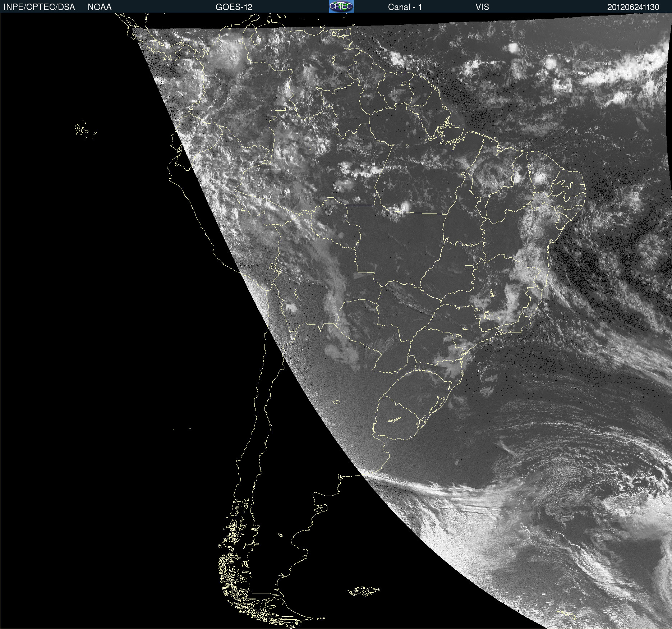Click the Canal - 1 channel label
The height and width of the screenshot is (629, 672).
[x=405, y=7]
